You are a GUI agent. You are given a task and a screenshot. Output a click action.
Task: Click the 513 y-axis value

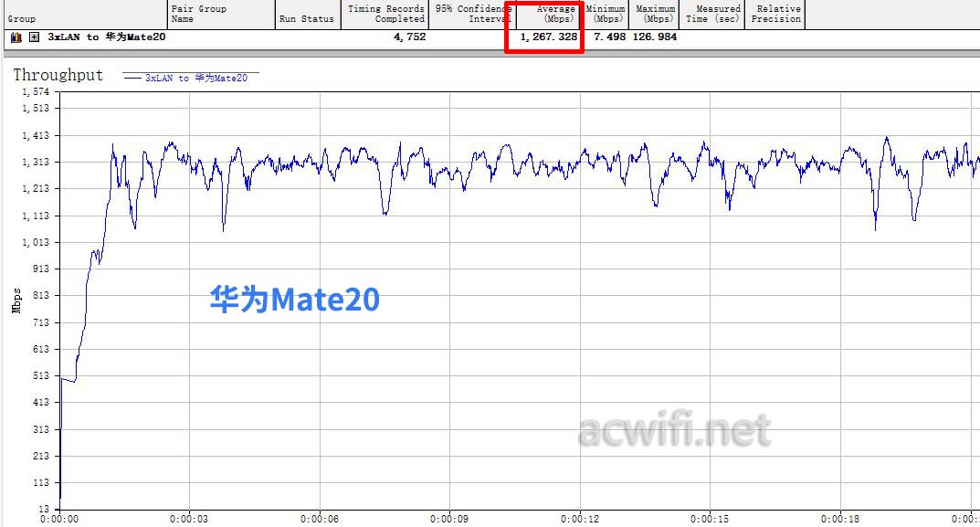tap(40, 375)
